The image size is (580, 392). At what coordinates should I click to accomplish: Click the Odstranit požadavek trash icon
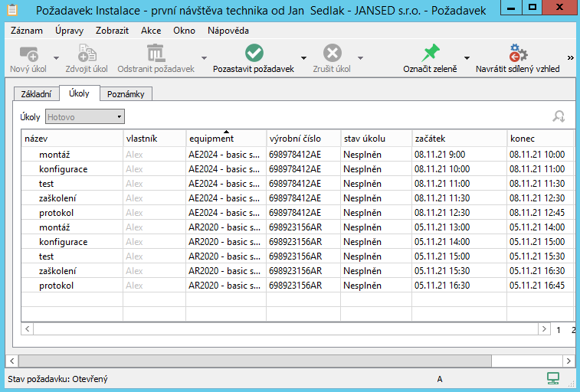(156, 54)
